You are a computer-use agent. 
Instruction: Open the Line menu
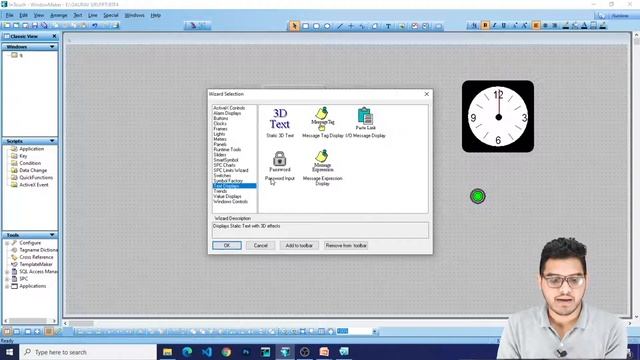[93, 15]
